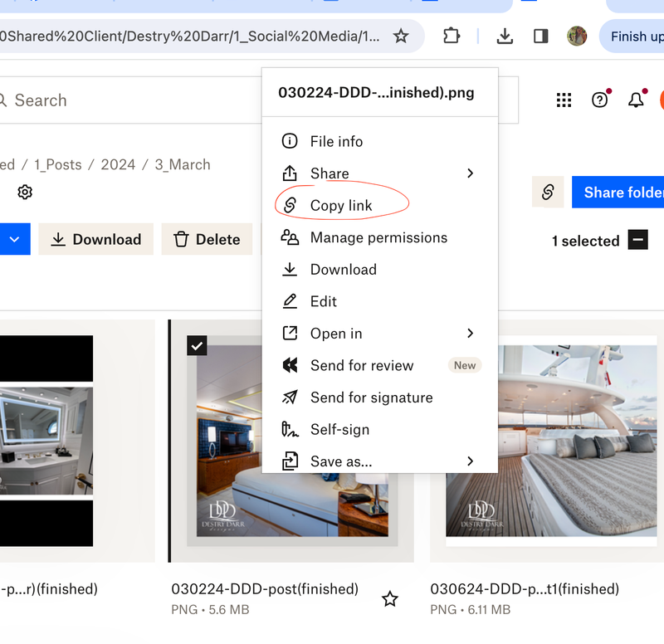This screenshot has width=664, height=644.
Task: Deselect all using the 1 selected box
Action: 637,241
